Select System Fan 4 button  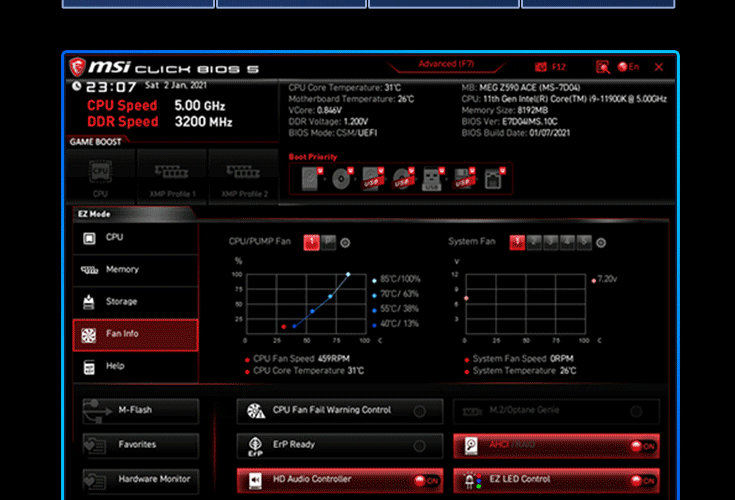[567, 242]
